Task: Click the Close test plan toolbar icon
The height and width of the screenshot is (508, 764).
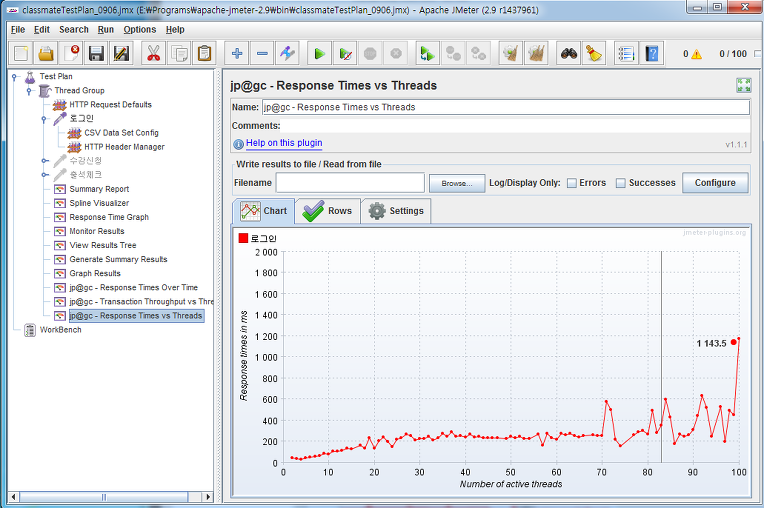Action: 71,53
